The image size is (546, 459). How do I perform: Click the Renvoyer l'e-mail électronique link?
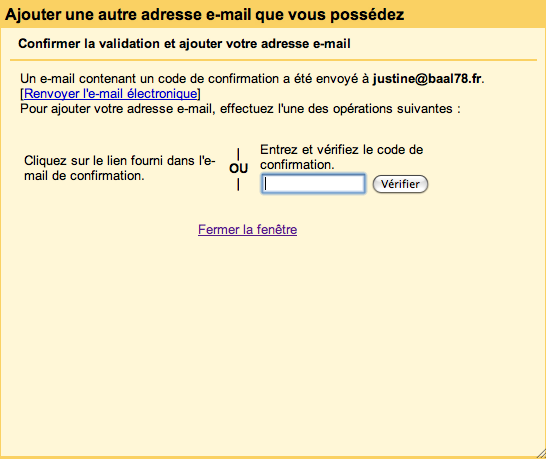pyautogui.click(x=111, y=94)
